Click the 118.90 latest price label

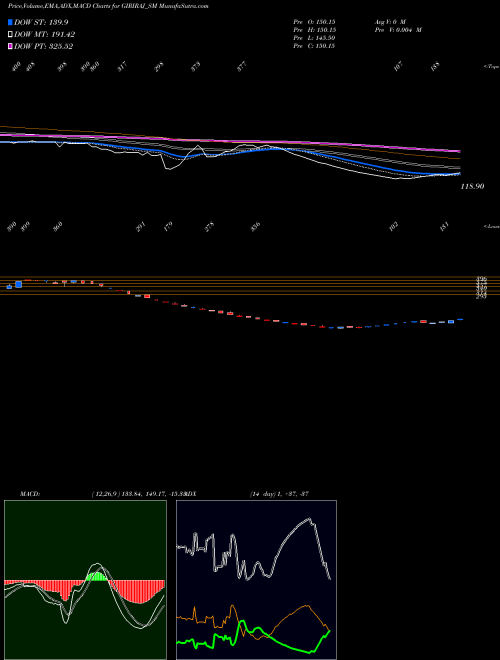pyautogui.click(x=472, y=186)
